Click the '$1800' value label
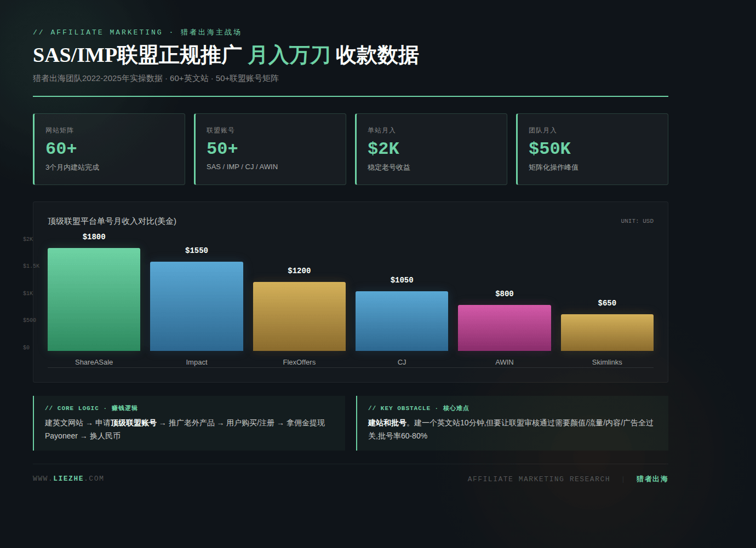The height and width of the screenshot is (548, 756). click(x=94, y=236)
